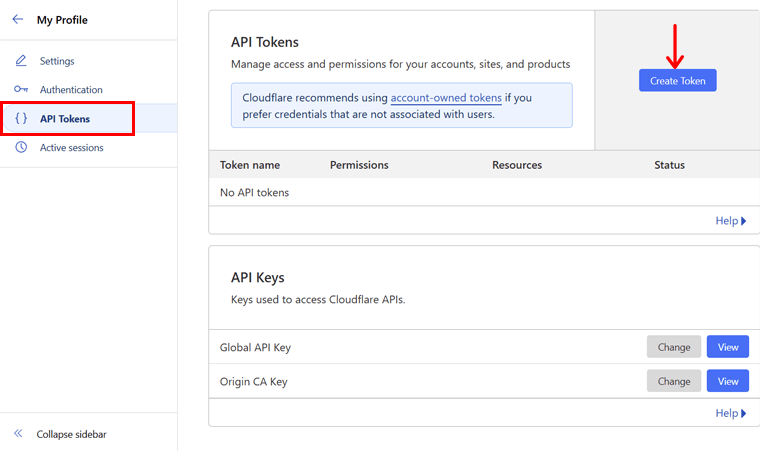Image resolution: width=760 pixels, height=451 pixels.
Task: Click the API Tokens section heading
Action: tap(265, 42)
